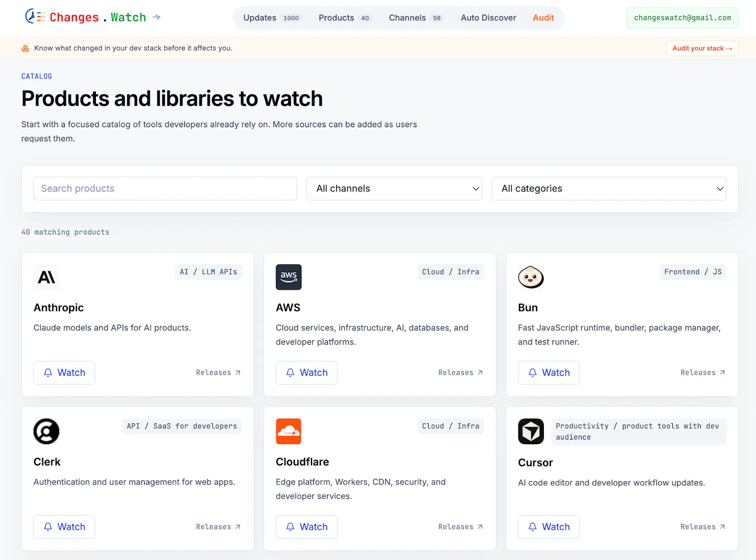Viewport: 756px width, 560px height.
Task: Click the API / SaaS for developers tag
Action: (182, 426)
